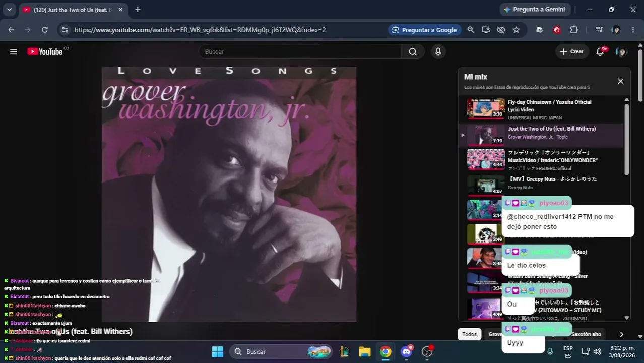Open network icon in system tray
Image resolution: width=644 pixels, height=363 pixels.
pos(586,351)
